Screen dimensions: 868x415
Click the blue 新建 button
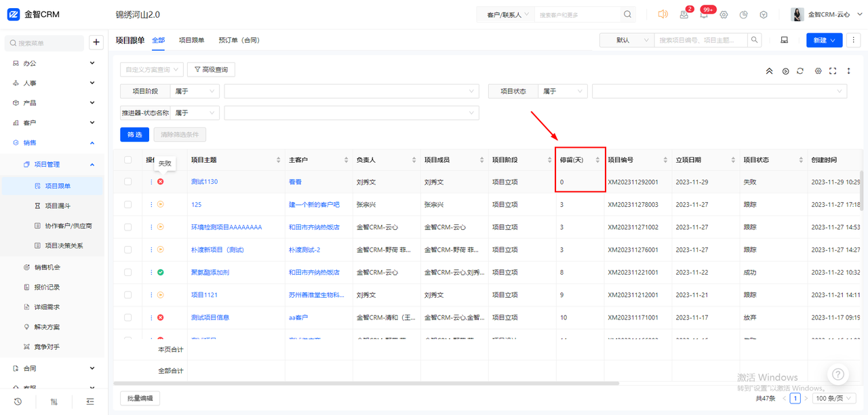824,40
